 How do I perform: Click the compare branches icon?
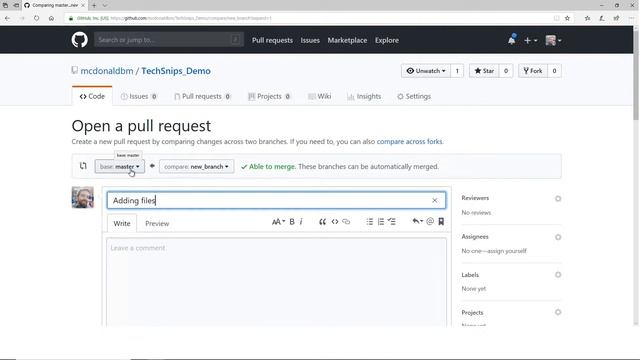[x=83, y=166]
